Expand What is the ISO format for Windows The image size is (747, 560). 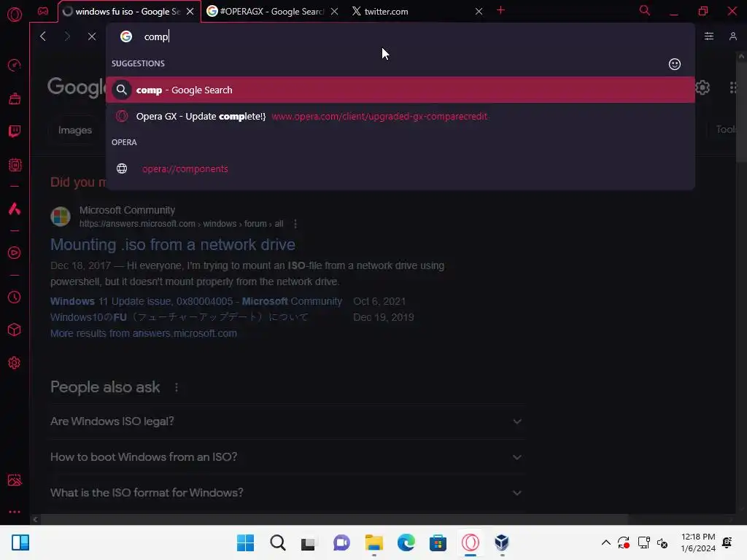click(x=287, y=493)
